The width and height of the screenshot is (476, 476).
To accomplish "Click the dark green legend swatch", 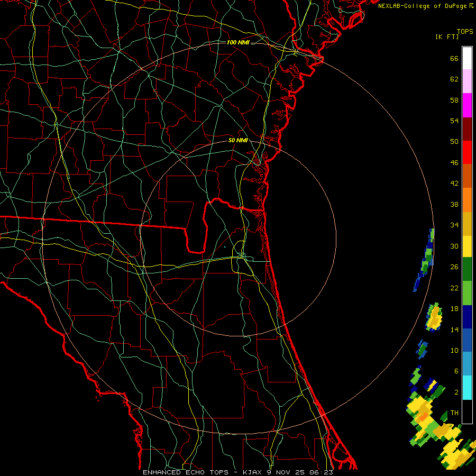I will pos(467,269).
